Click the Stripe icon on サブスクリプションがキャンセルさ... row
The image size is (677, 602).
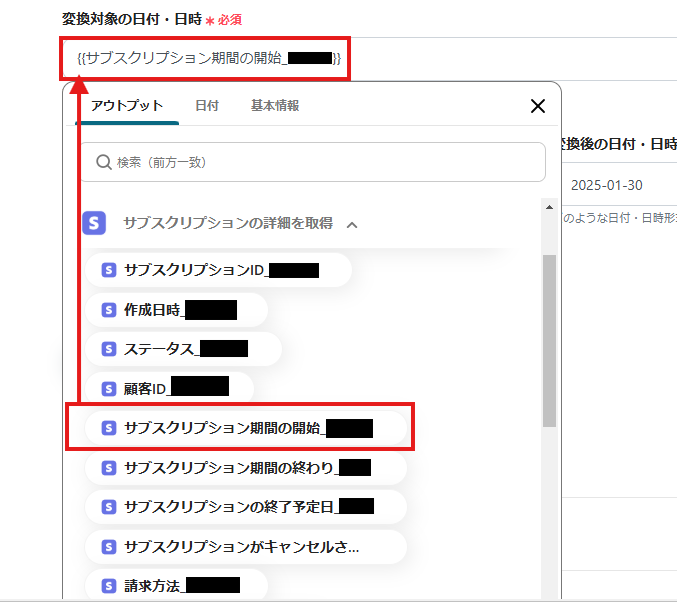pos(109,547)
